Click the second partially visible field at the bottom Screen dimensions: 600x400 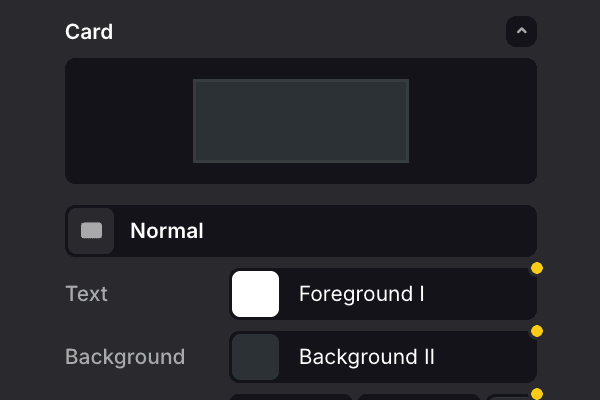(x=418, y=397)
